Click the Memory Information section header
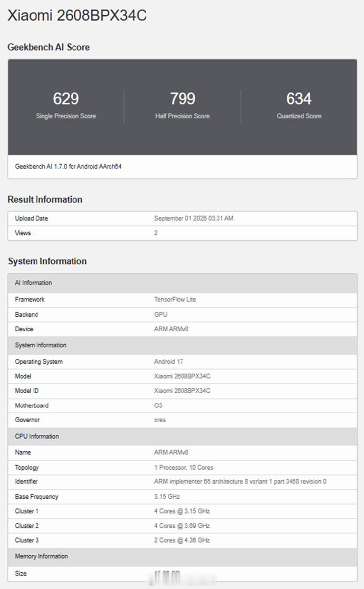Viewport: 364px width, 589px height. point(183,556)
